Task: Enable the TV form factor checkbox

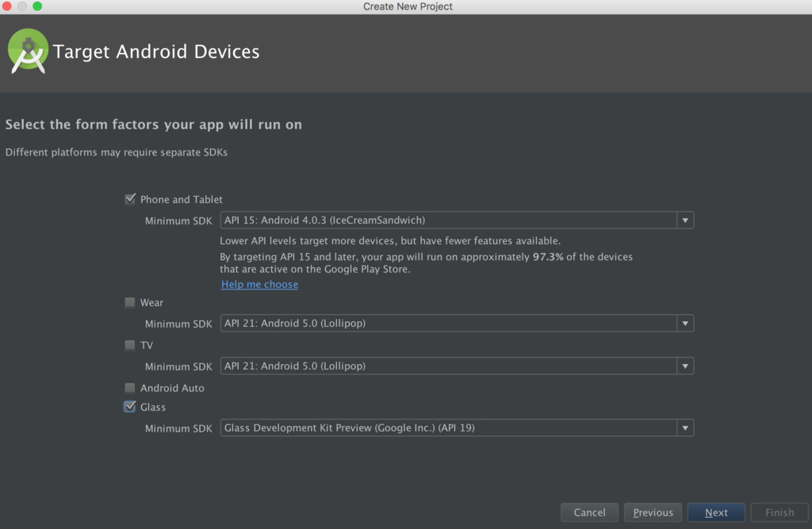Action: point(130,345)
